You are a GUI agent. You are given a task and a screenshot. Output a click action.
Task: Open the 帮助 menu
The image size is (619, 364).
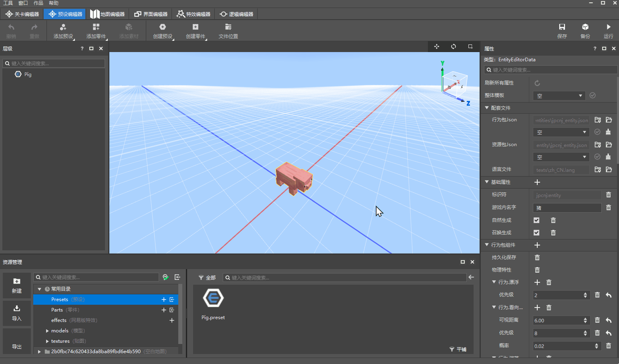click(x=53, y=3)
